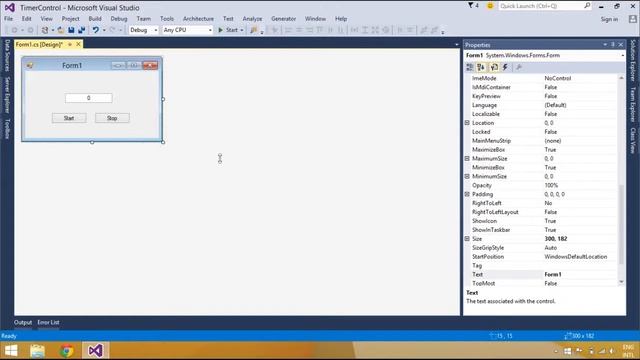
Task: Click the yellow feedback smiley icon
Action: click(490, 6)
